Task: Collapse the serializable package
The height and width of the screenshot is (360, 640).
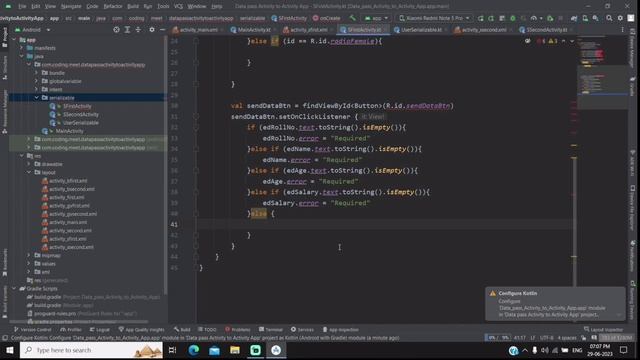Action: [37, 98]
